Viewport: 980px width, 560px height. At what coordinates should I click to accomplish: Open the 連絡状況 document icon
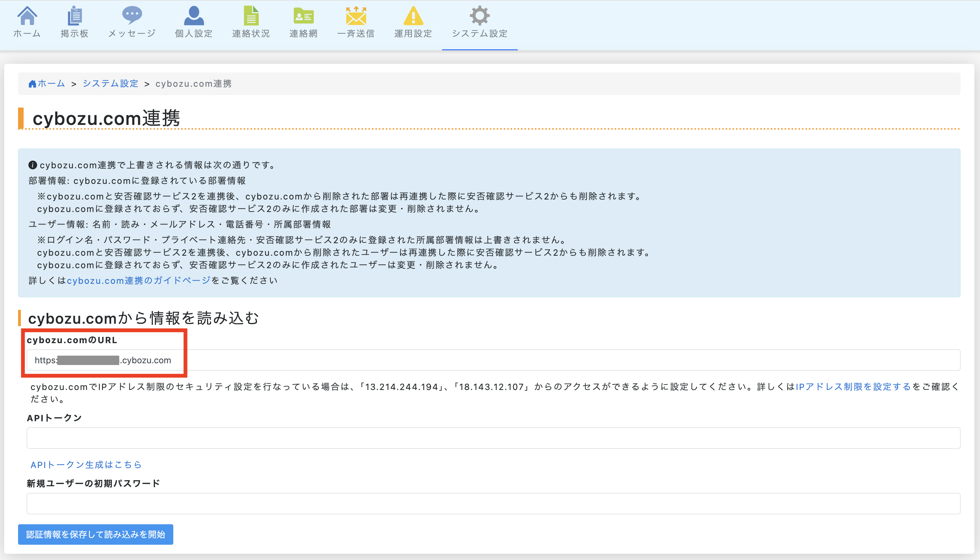tap(251, 15)
